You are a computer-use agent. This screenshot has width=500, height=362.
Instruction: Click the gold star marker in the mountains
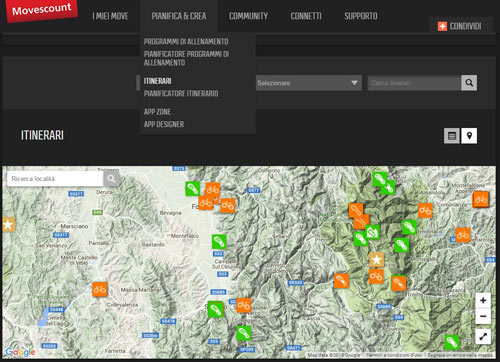point(376,260)
